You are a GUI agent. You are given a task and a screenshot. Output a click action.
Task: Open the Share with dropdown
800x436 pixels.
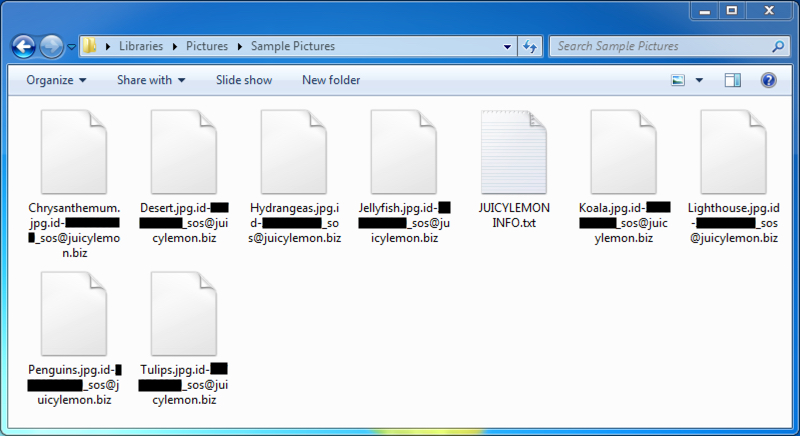coord(151,80)
